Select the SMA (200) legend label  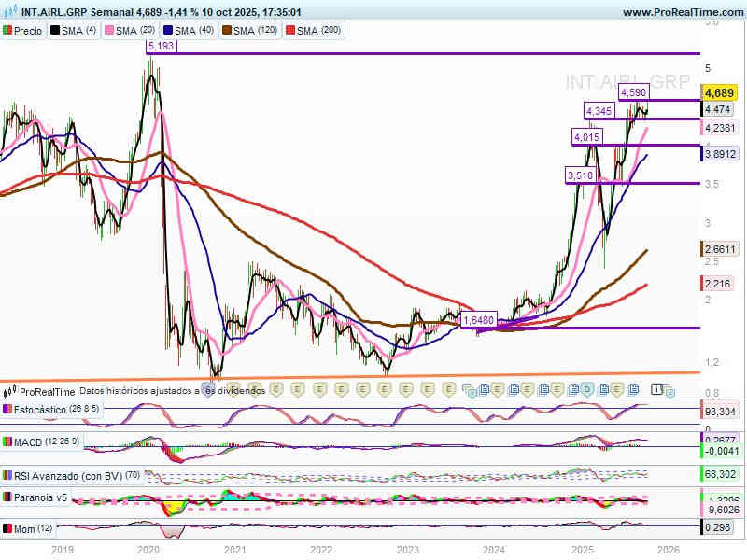pyautogui.click(x=318, y=31)
